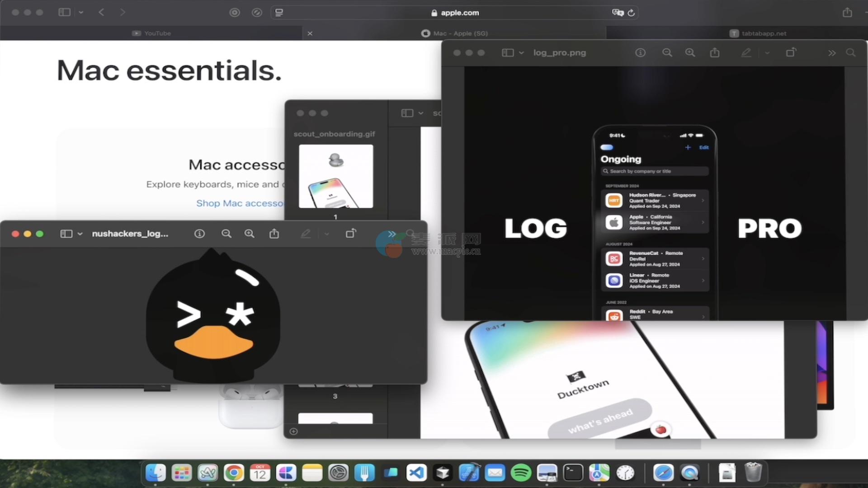Zoom out in log_pro.png window
This screenshot has width=868, height=488.
[667, 53]
